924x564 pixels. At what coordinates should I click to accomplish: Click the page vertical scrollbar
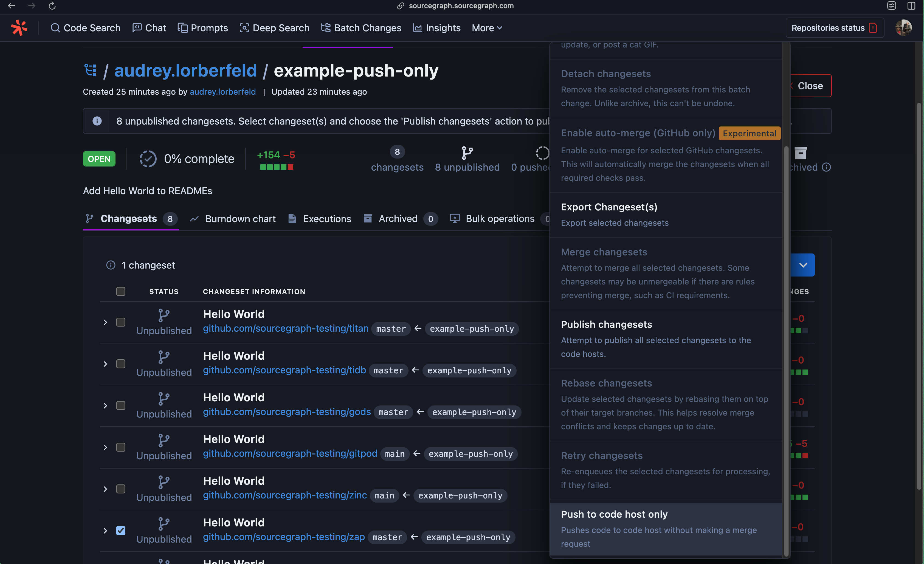point(919,296)
